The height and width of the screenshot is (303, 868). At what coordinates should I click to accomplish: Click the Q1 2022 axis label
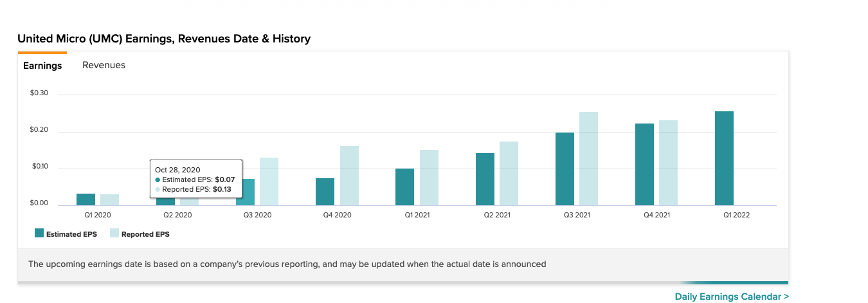tap(736, 216)
